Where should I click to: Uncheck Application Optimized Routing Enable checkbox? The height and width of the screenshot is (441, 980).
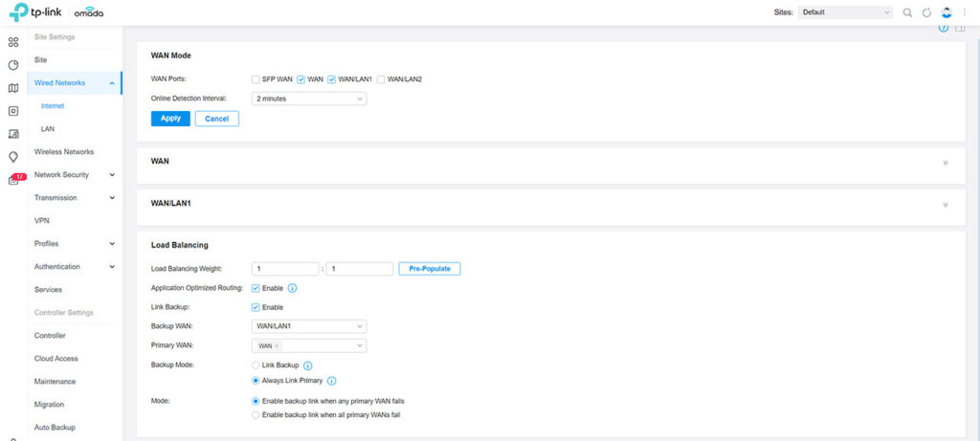tap(256, 288)
